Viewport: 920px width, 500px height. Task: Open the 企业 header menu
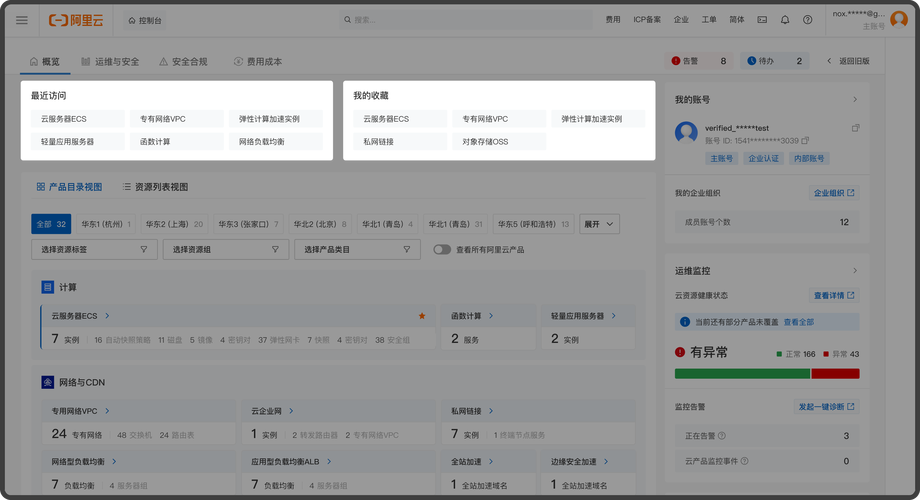tap(681, 19)
